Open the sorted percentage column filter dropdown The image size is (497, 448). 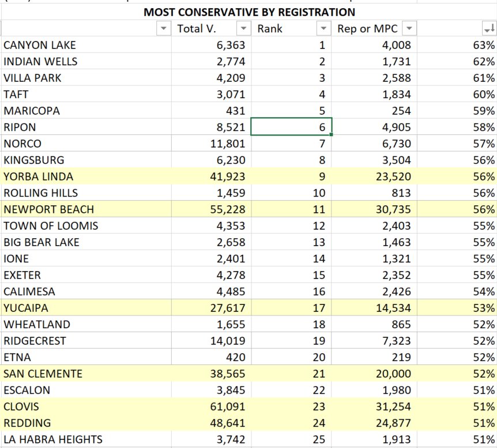coord(489,28)
